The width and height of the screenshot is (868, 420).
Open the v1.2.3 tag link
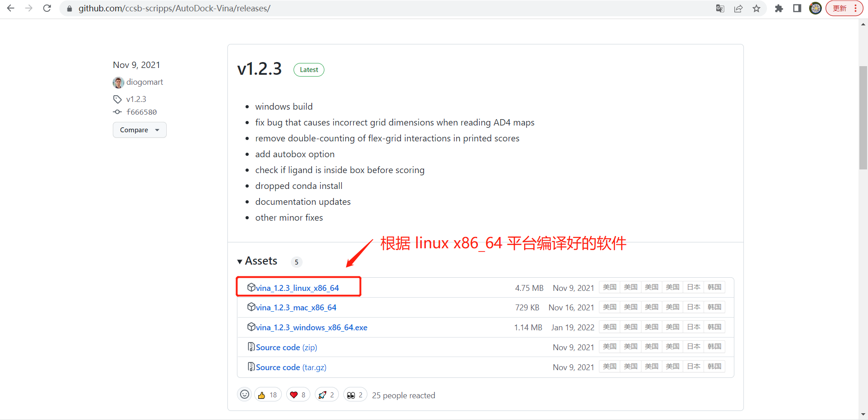coord(136,99)
